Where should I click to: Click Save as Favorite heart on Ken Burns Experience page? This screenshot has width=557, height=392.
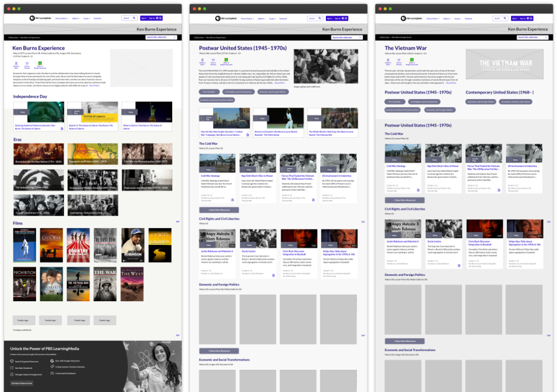(x=27, y=64)
